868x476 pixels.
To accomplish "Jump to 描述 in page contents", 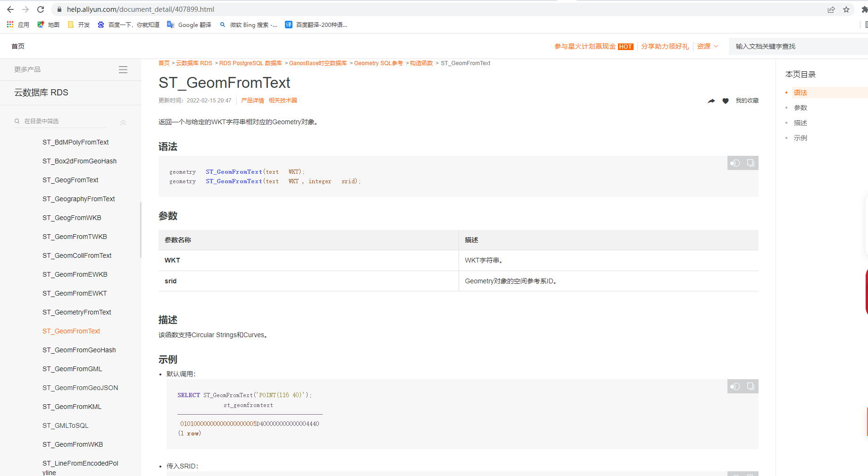I will 800,123.
